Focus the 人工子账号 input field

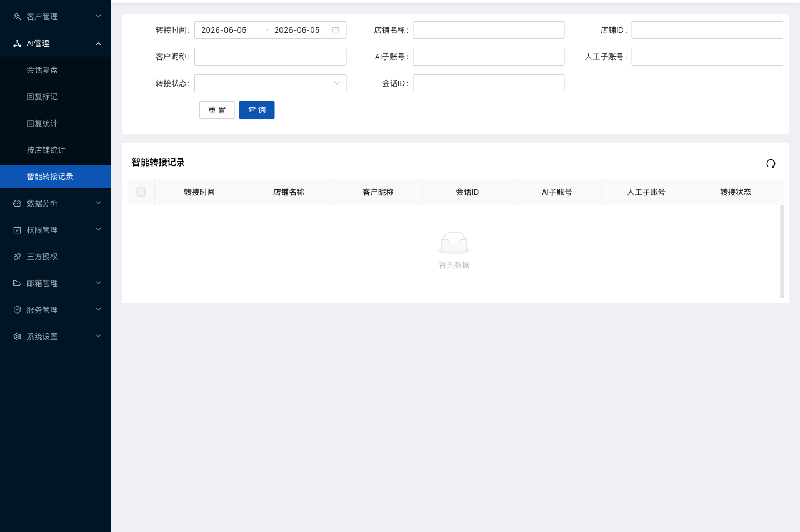click(x=707, y=57)
